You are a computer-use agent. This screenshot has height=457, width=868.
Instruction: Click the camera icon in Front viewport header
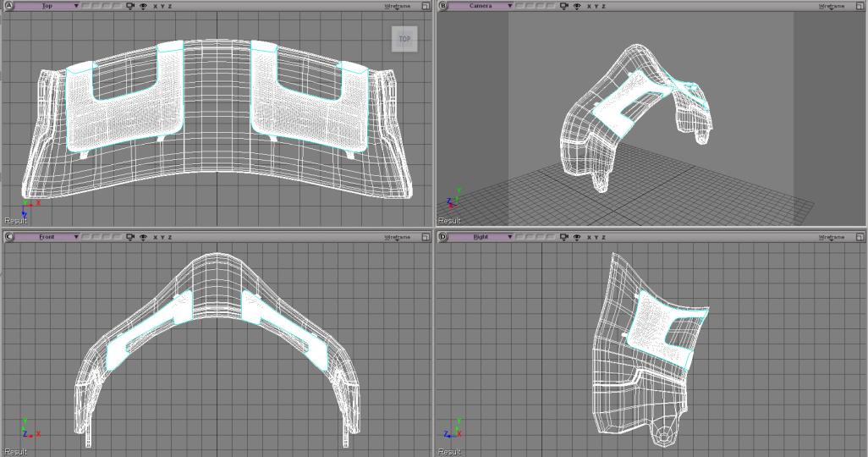[129, 237]
